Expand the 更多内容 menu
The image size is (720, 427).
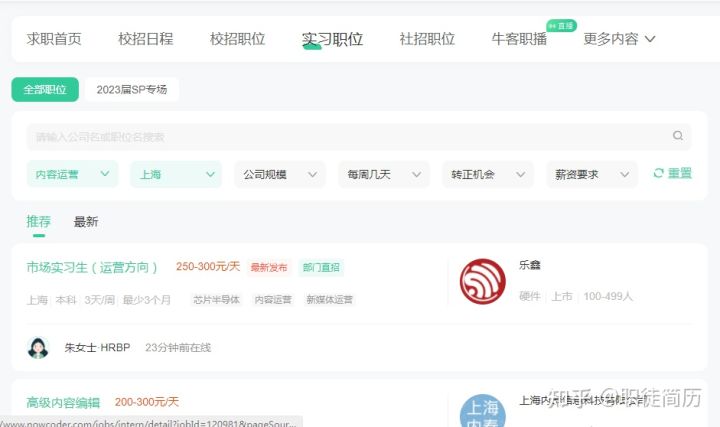(x=619, y=39)
